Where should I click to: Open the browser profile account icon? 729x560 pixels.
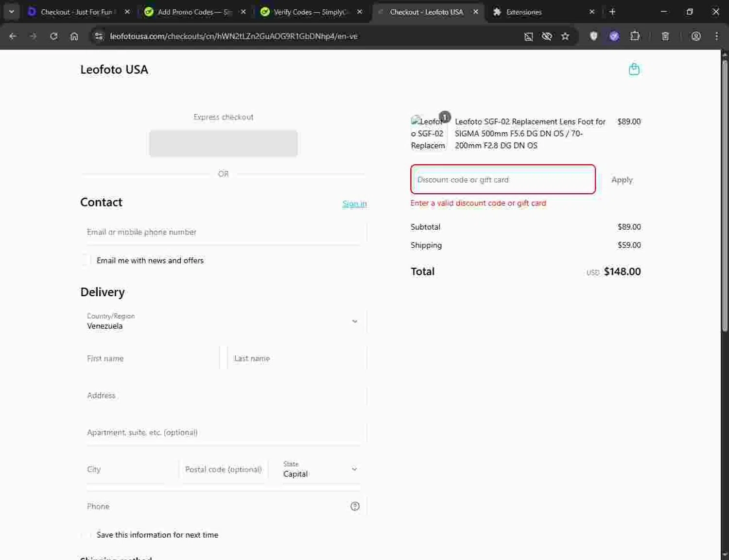696,36
